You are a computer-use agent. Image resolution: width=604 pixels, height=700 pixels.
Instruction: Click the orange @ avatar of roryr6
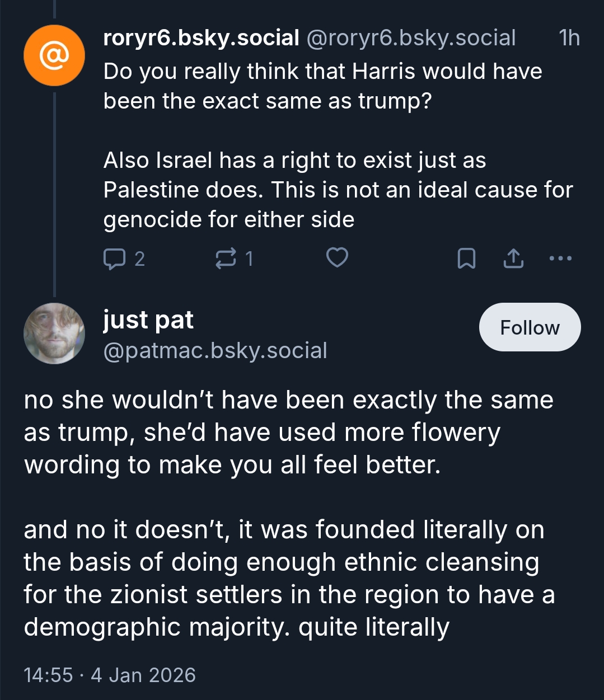[x=54, y=55]
